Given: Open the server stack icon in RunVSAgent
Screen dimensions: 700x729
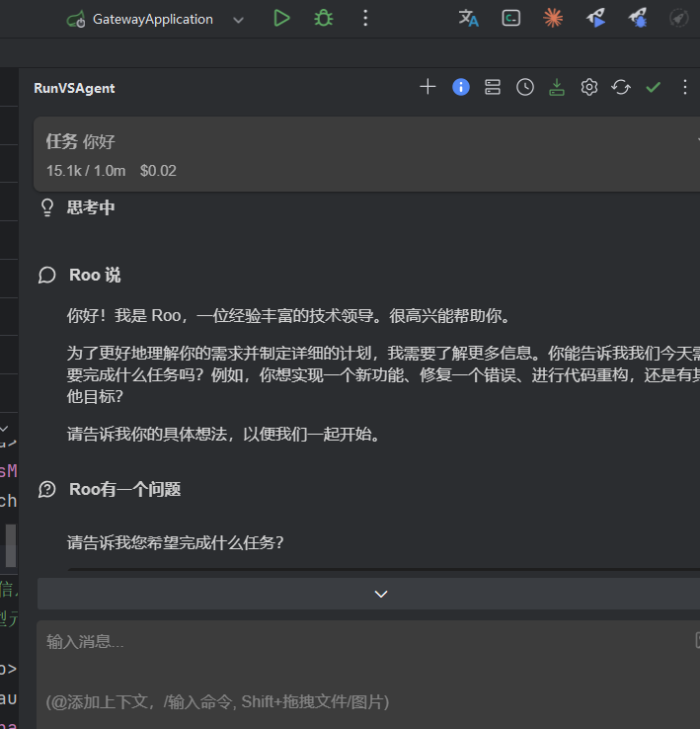Looking at the screenshot, I should [493, 87].
